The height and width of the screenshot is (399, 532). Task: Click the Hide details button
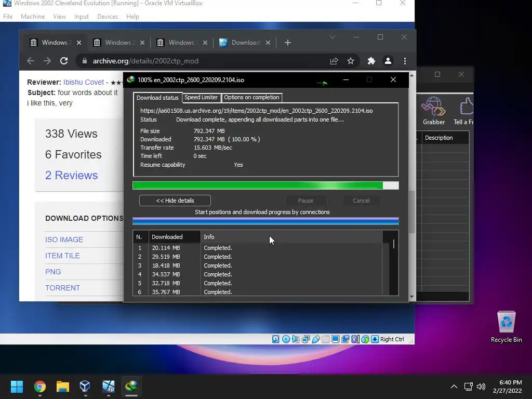point(175,201)
